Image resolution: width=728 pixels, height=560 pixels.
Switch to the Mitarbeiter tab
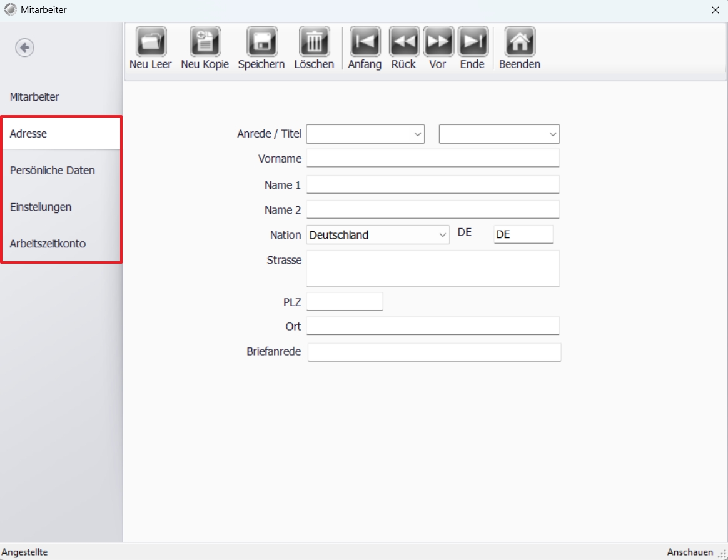point(34,97)
